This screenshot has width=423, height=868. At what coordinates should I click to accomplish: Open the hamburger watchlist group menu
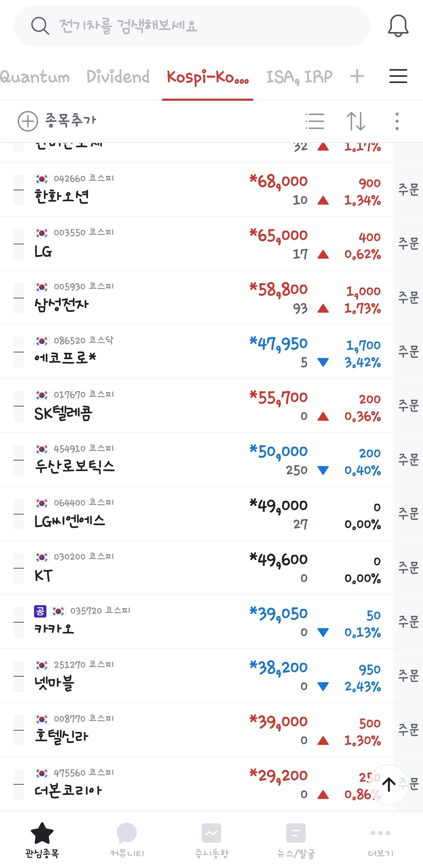click(398, 76)
